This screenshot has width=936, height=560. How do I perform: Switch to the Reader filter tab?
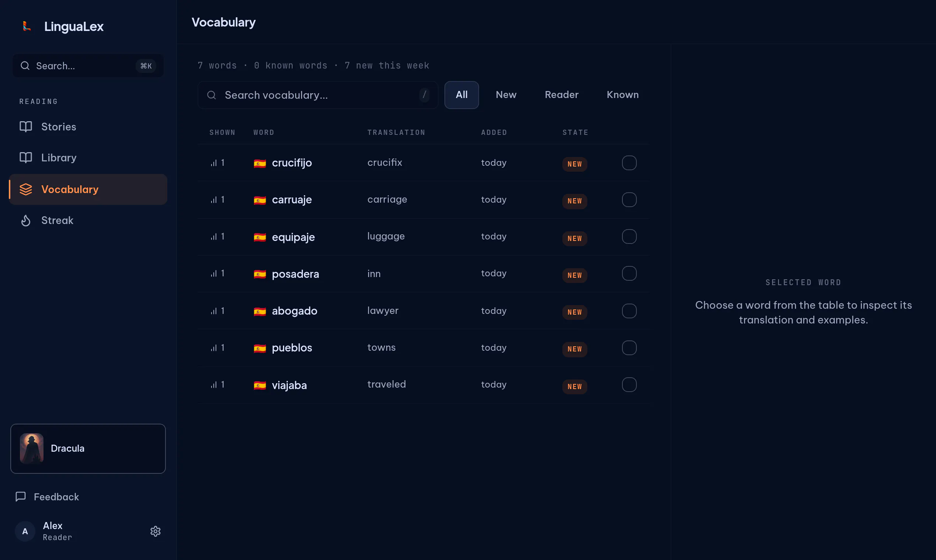(x=561, y=95)
